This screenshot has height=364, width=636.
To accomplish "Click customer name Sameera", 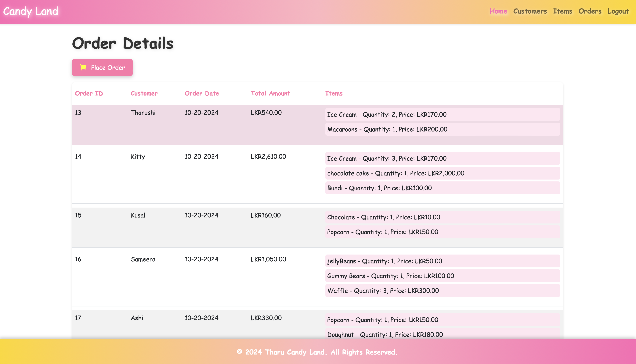I will tap(143, 259).
